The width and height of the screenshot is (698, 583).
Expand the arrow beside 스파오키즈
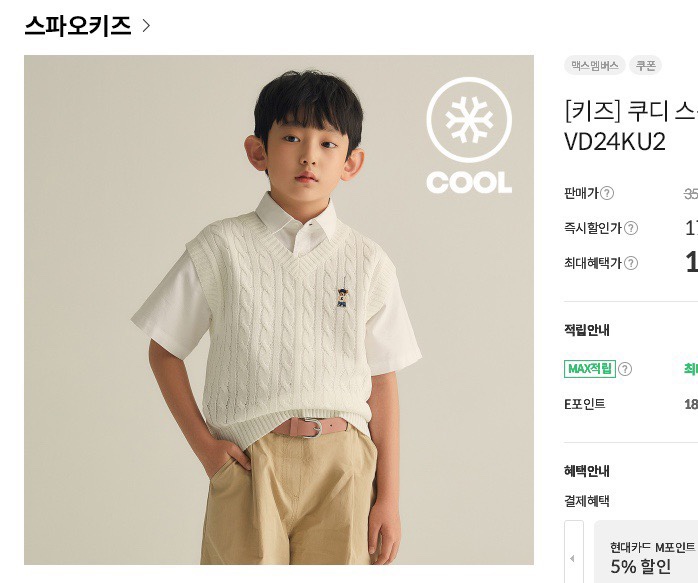146,26
